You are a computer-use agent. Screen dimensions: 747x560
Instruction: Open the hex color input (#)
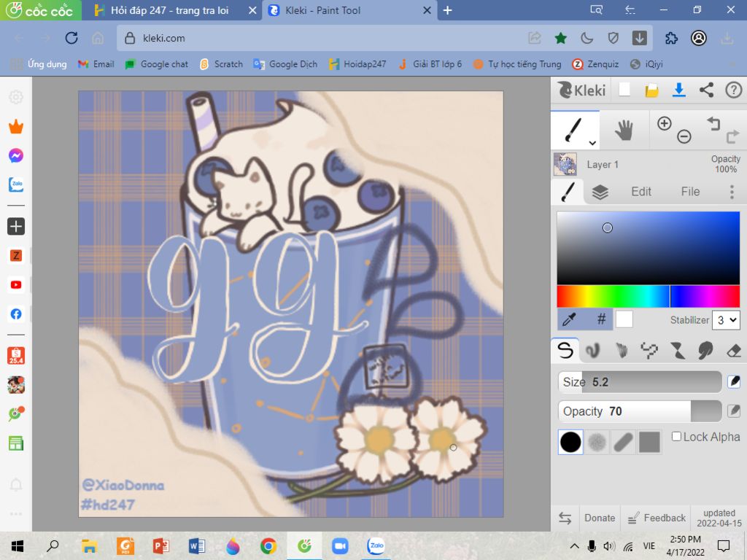601,319
